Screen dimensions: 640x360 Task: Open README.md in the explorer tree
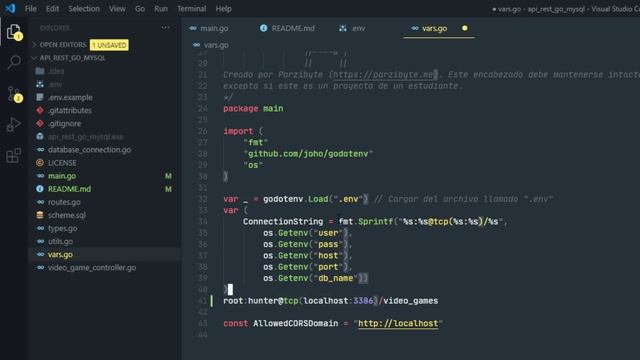pyautogui.click(x=69, y=189)
